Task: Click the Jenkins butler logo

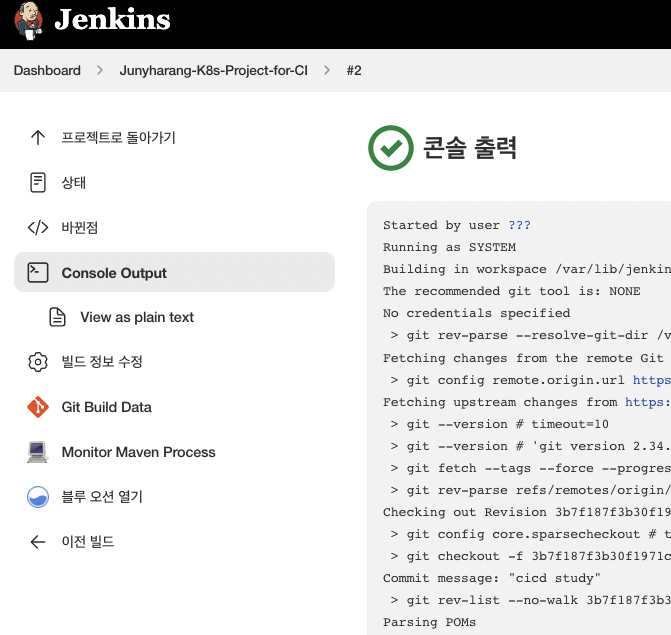Action: coord(28,21)
